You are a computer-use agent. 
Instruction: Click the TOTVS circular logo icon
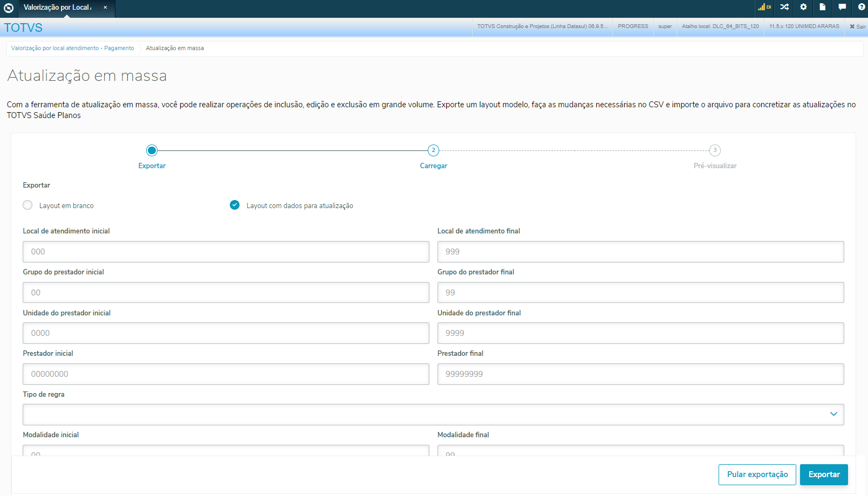point(9,8)
